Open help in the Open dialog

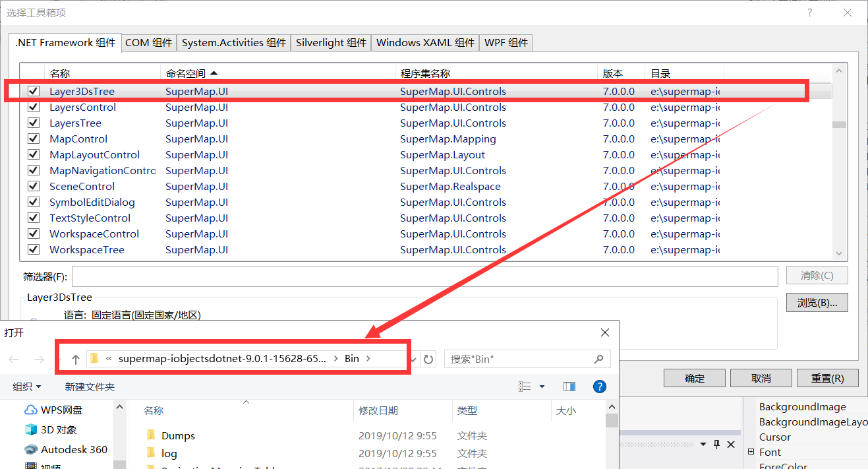[x=600, y=387]
